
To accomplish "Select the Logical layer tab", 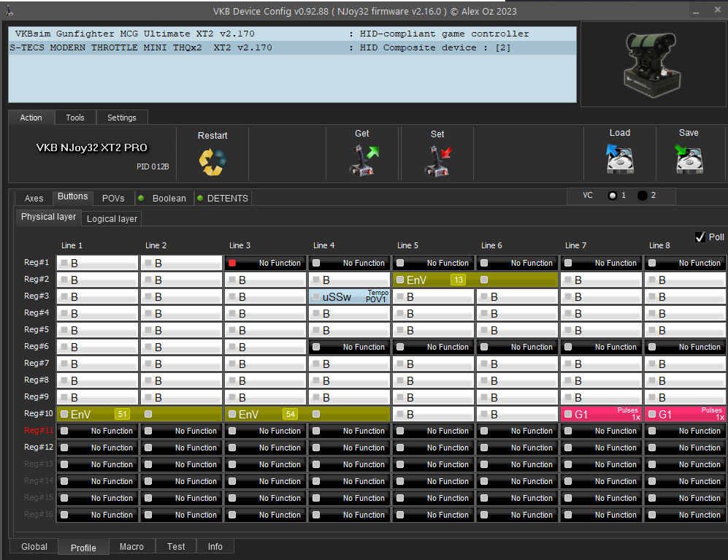I will pyautogui.click(x=112, y=219).
